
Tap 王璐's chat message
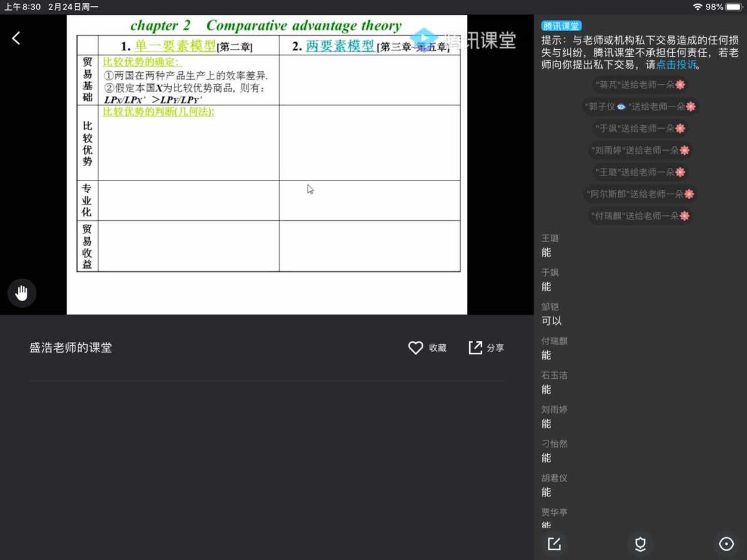pyautogui.click(x=546, y=253)
